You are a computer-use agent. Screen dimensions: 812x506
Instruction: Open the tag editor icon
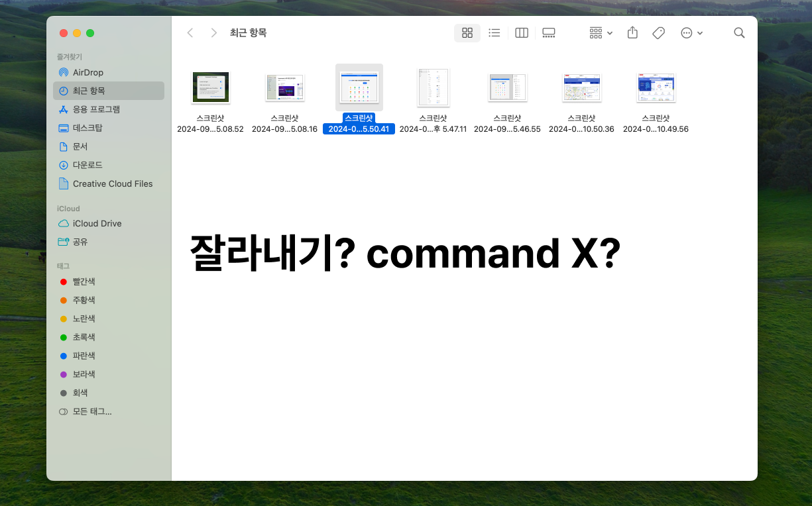(658, 32)
